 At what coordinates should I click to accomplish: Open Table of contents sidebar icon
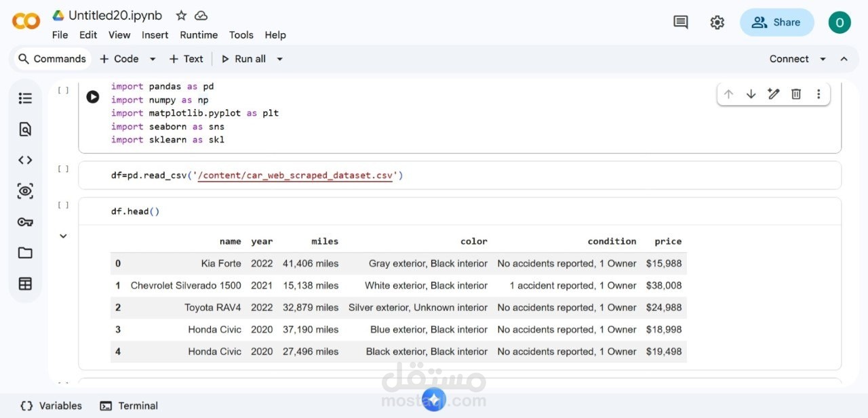25,98
